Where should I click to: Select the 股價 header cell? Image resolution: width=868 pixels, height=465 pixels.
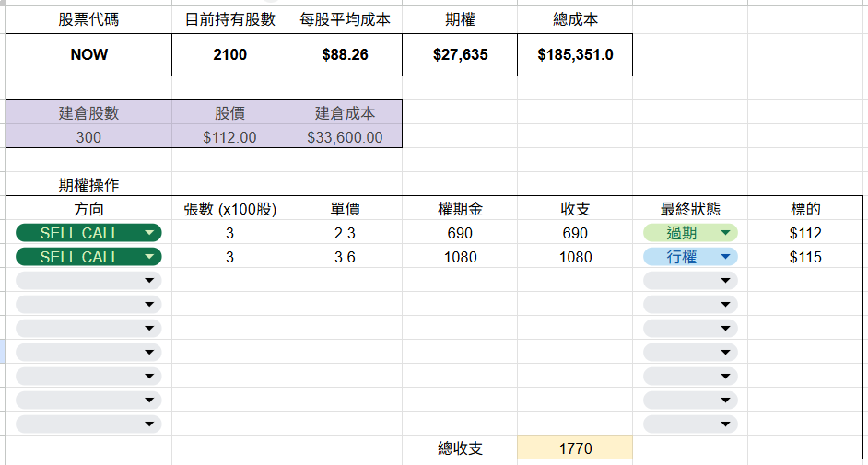pos(229,112)
